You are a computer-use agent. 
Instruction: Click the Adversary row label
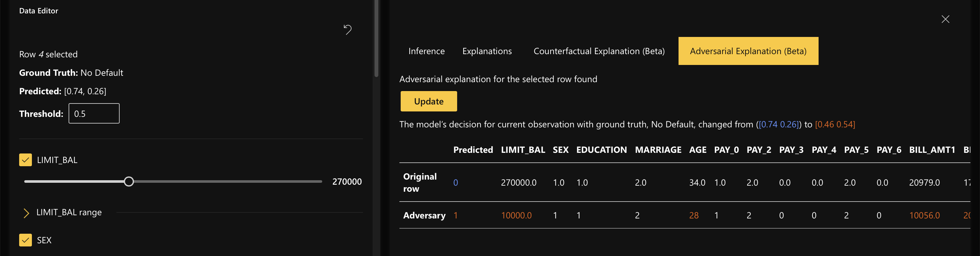pos(424,215)
